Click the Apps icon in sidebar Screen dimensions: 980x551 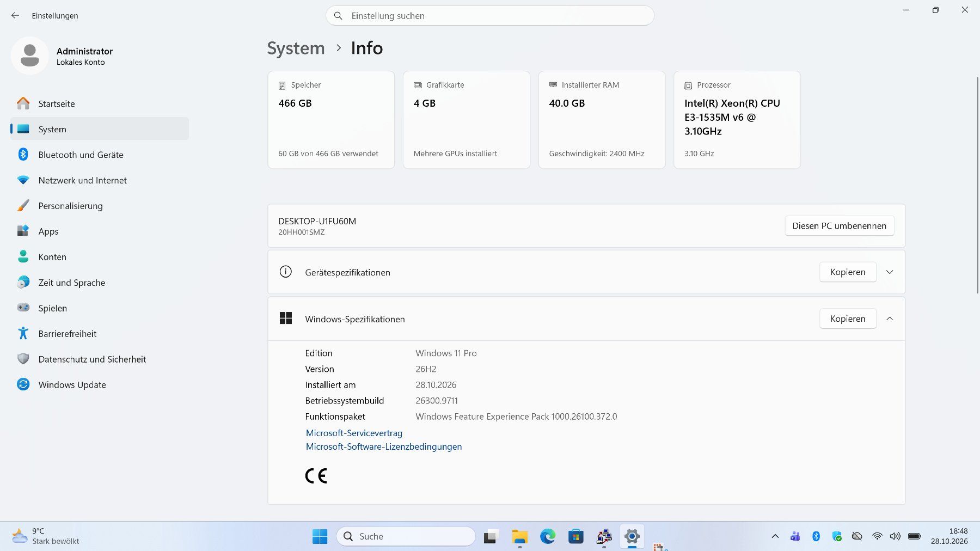pos(23,231)
